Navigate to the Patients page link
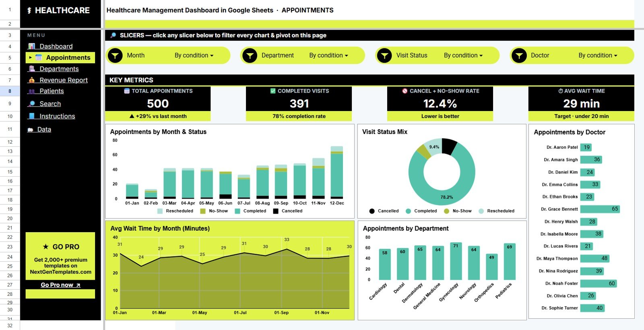 (52, 91)
